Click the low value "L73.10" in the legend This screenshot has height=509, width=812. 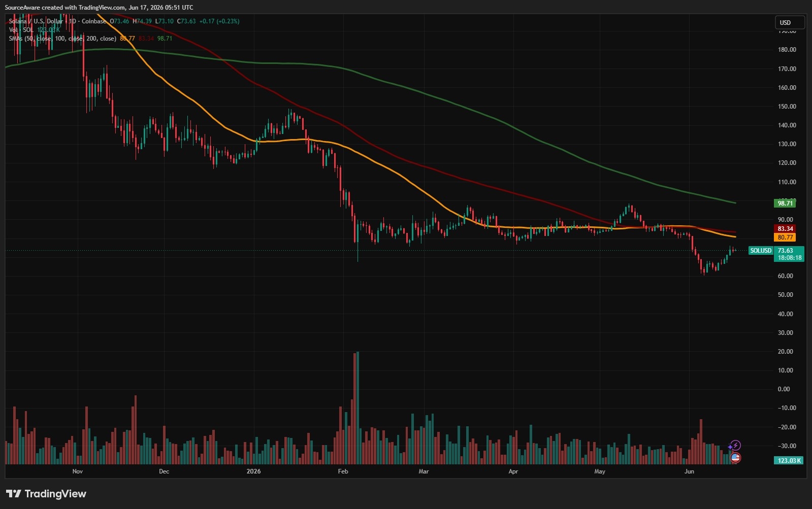(164, 21)
